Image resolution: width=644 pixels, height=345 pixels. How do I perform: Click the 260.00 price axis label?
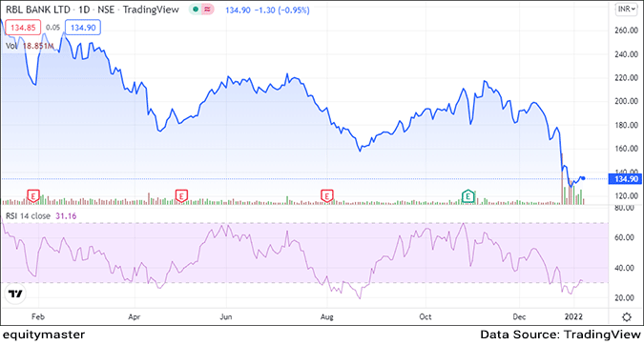(x=626, y=30)
